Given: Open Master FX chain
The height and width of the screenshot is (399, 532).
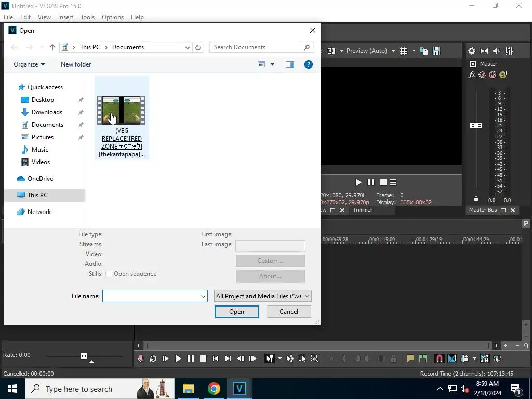Looking at the screenshot, I should (472, 75).
